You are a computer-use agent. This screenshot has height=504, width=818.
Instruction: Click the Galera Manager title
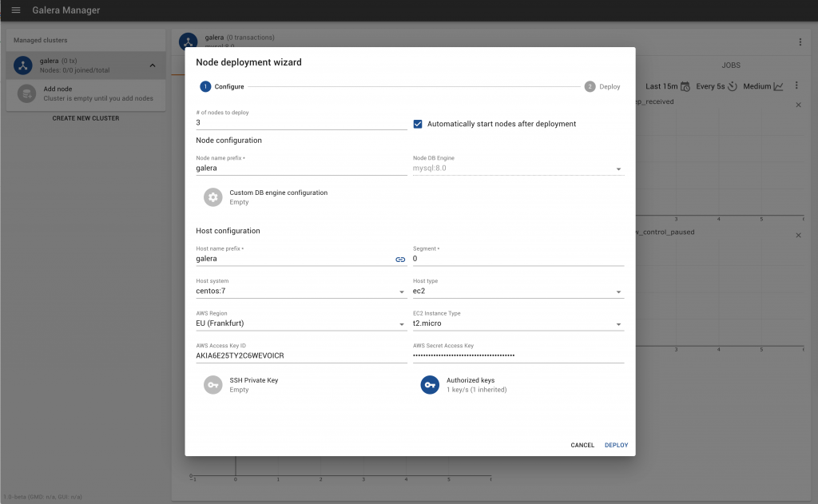click(66, 10)
